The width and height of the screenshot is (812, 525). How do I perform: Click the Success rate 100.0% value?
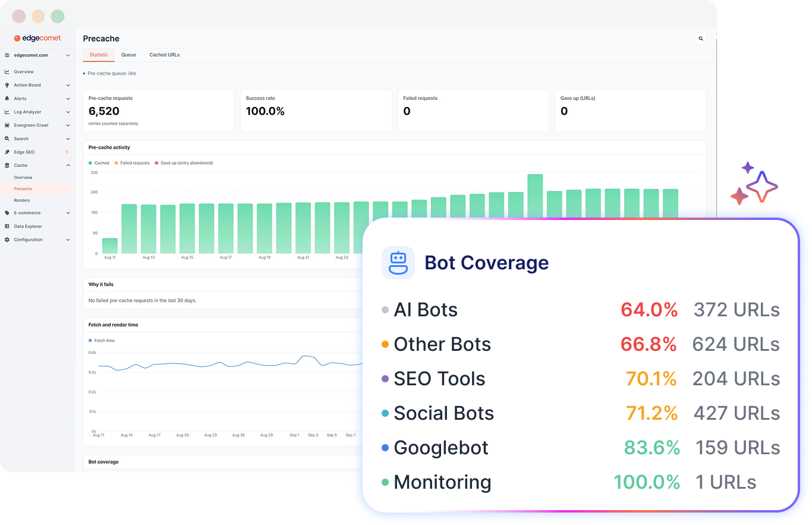tap(265, 111)
